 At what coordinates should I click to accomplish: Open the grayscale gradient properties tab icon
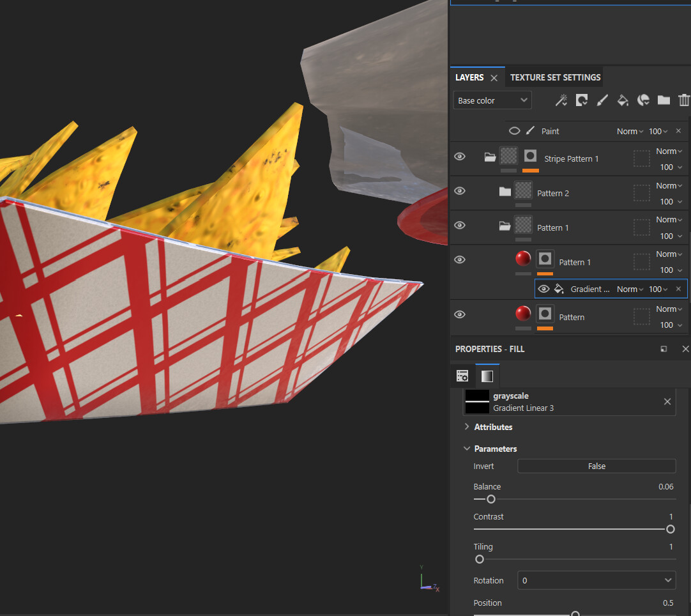pyautogui.click(x=487, y=376)
